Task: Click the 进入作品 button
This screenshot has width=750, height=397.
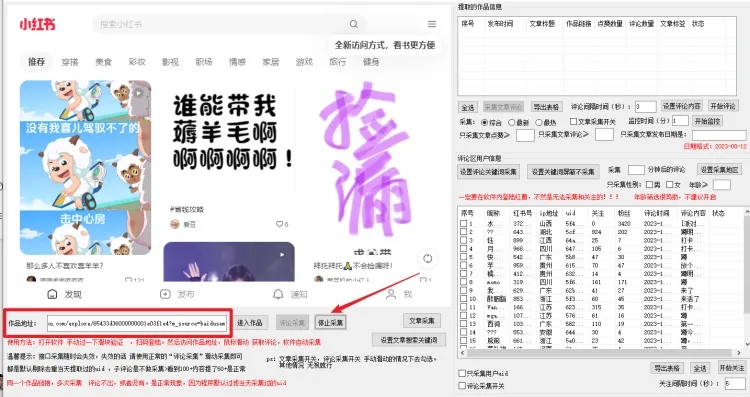Action: pyautogui.click(x=250, y=323)
